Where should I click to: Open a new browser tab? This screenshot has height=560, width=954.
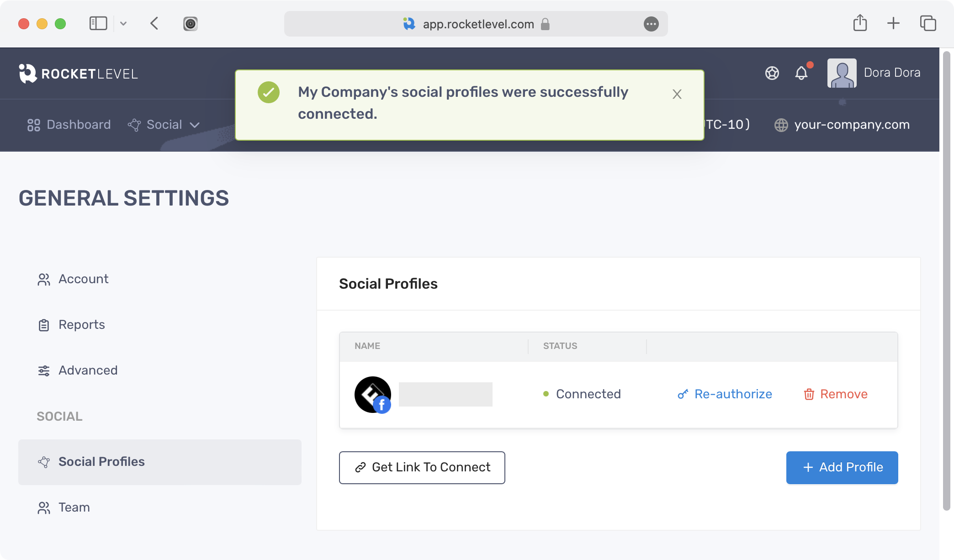tap(893, 23)
